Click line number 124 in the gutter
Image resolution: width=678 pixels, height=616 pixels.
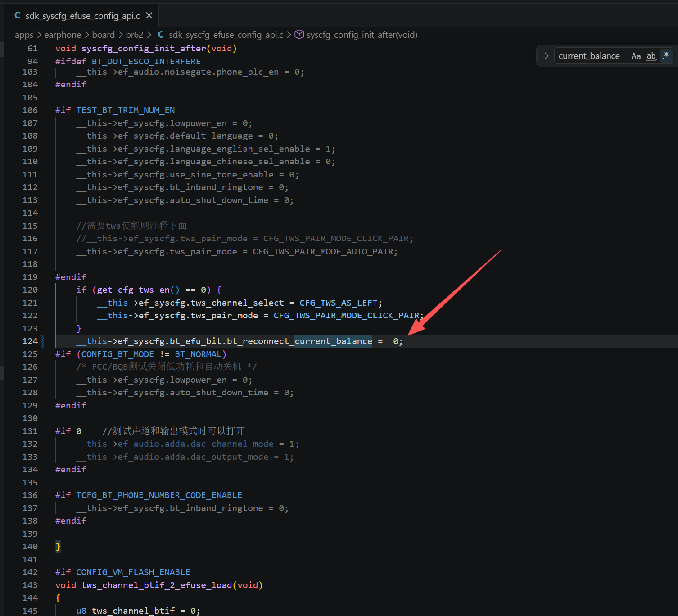tap(30, 341)
